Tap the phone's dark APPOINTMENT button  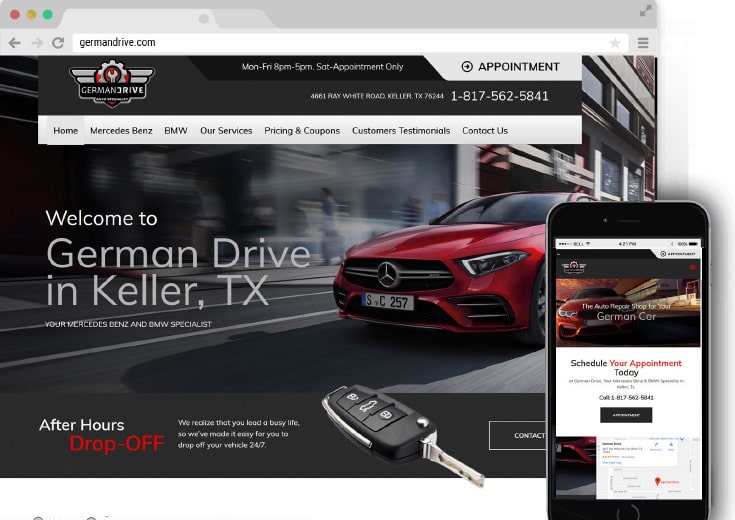point(626,415)
